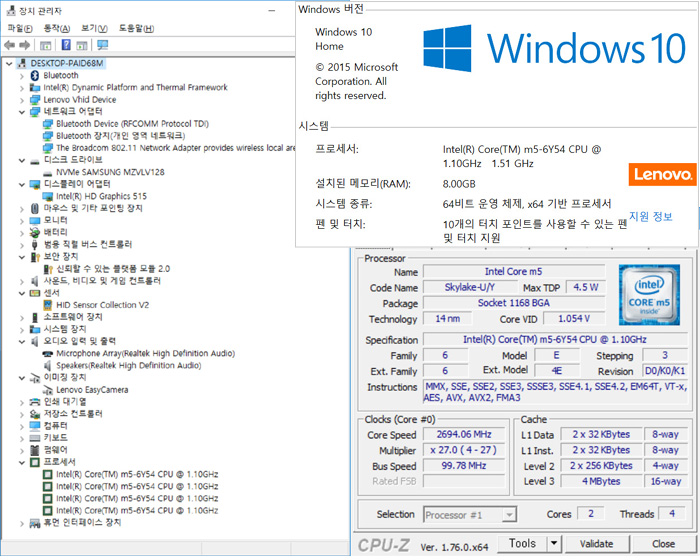Select HID Sensor Collection V2 icon

pyautogui.click(x=47, y=305)
